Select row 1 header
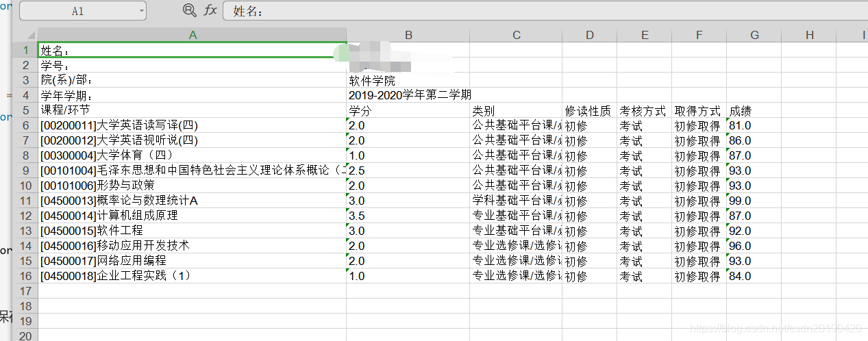 (26, 50)
